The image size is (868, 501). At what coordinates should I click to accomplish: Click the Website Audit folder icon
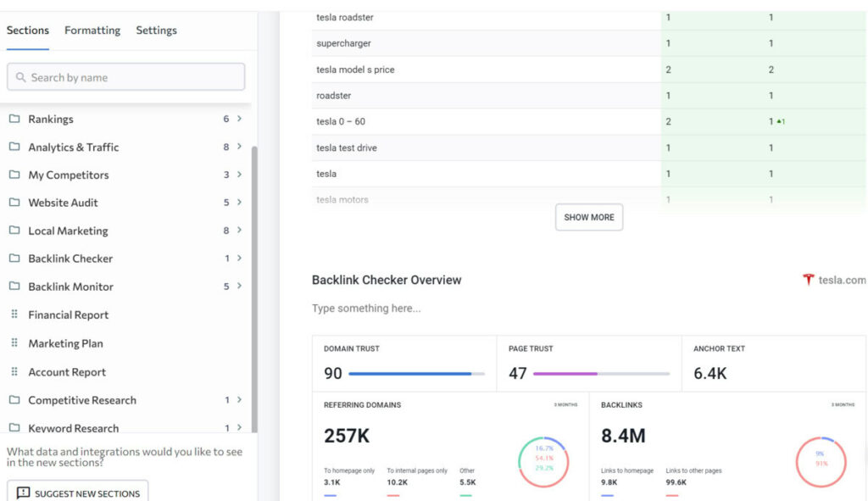(14, 202)
